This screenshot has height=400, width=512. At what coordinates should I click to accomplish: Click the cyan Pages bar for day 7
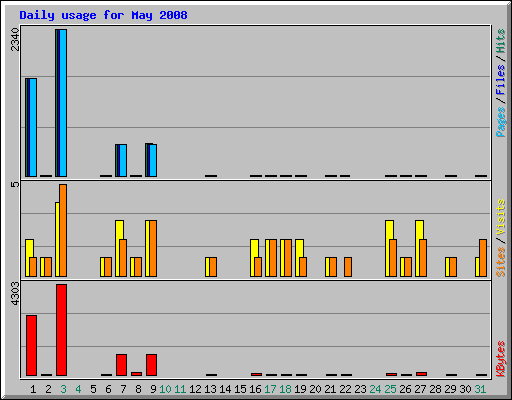[123, 160]
